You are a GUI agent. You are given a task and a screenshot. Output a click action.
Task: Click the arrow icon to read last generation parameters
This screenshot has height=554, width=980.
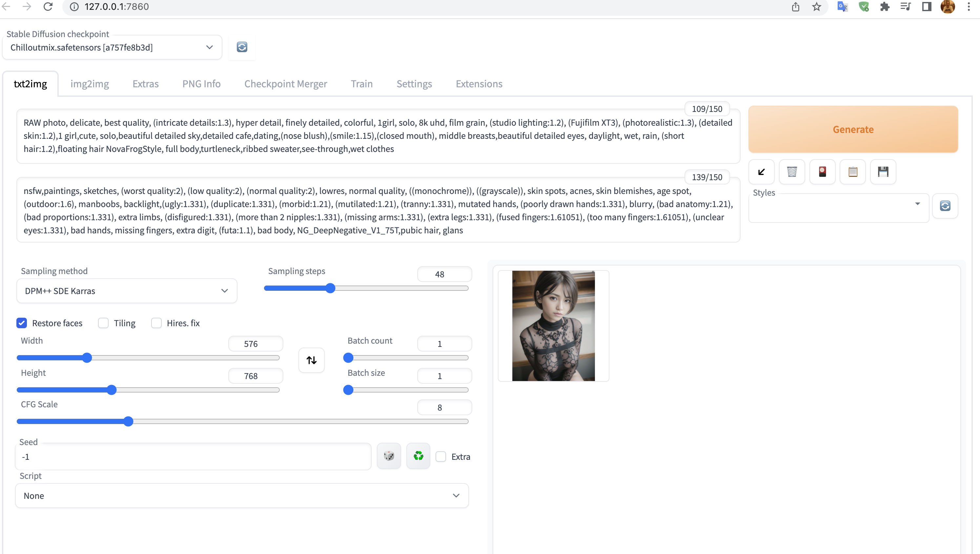point(761,172)
